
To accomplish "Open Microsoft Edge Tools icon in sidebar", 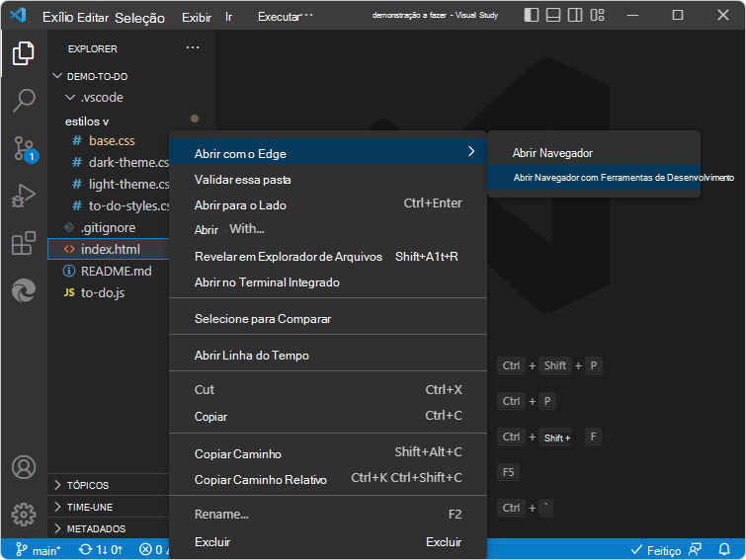I will pos(24,290).
